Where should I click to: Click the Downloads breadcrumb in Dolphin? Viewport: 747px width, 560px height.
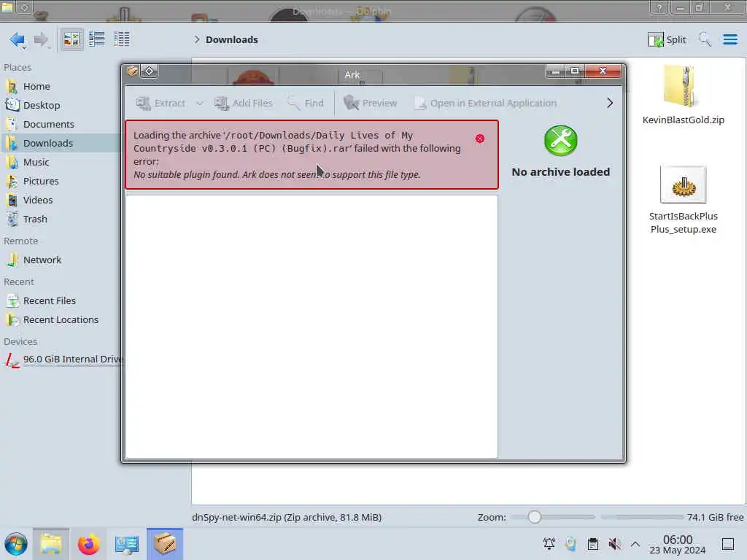(232, 39)
